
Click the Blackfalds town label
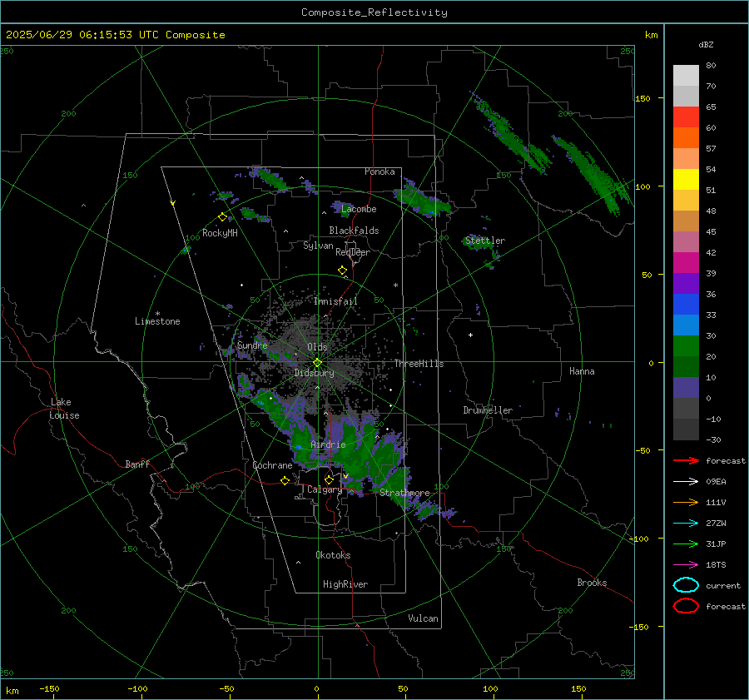(x=354, y=231)
